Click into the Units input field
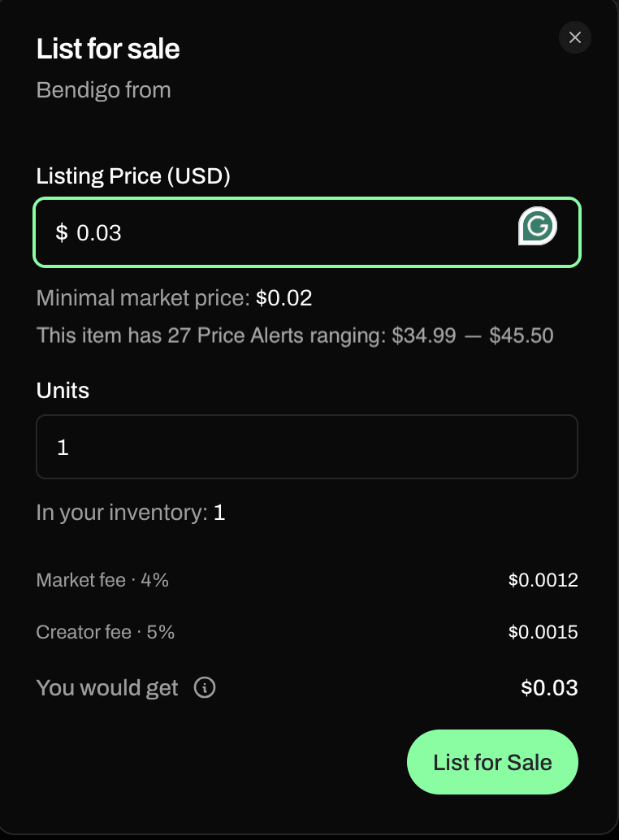This screenshot has height=840, width=619. [x=306, y=447]
